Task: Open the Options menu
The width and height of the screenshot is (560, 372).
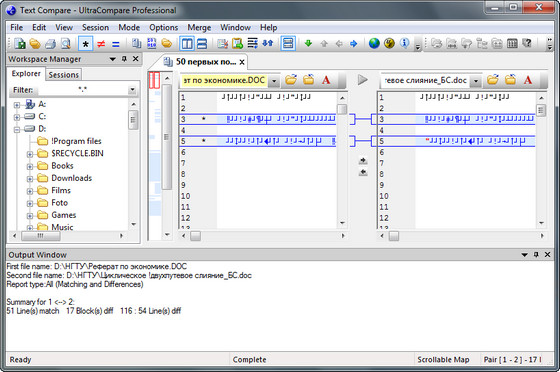Action: [x=164, y=27]
